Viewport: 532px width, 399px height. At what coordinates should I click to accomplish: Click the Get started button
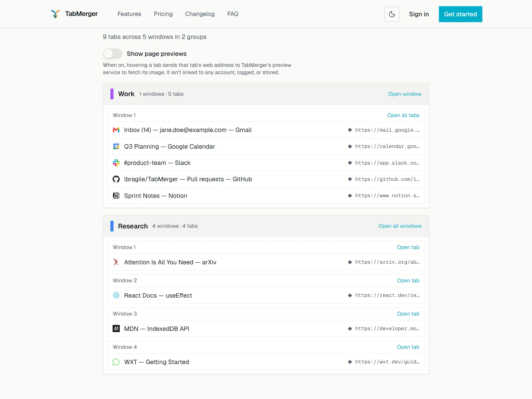point(460,14)
